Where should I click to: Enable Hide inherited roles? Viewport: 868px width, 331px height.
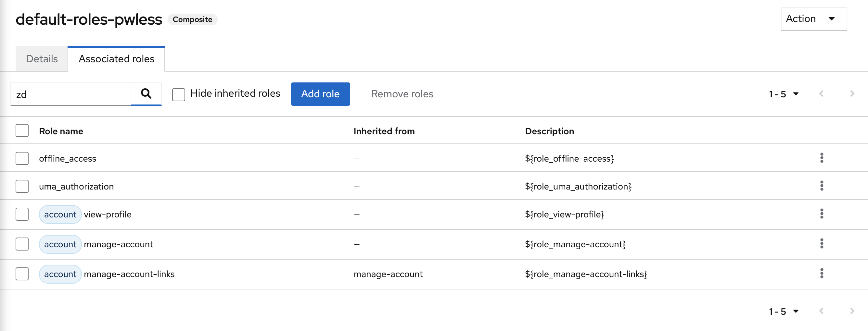[178, 95]
